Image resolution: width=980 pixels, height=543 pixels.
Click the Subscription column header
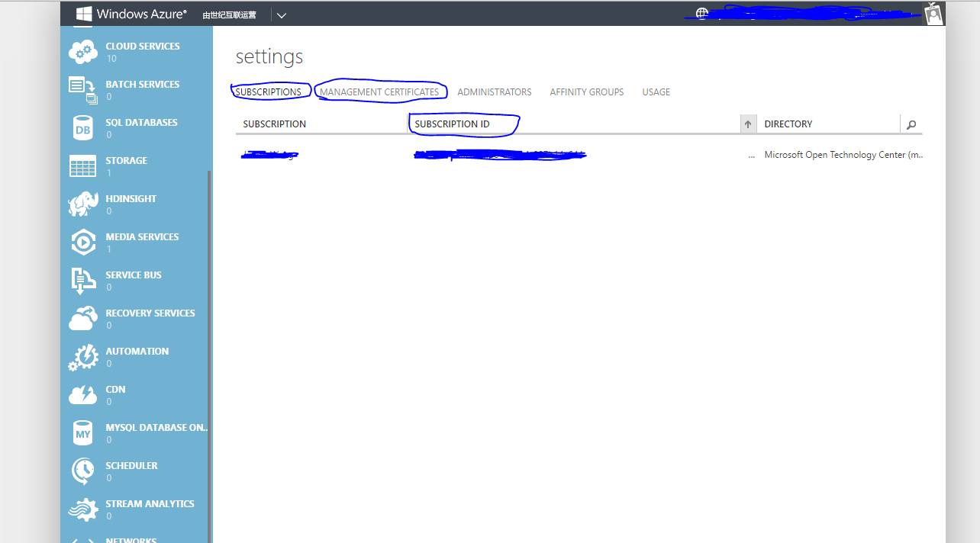(x=275, y=124)
